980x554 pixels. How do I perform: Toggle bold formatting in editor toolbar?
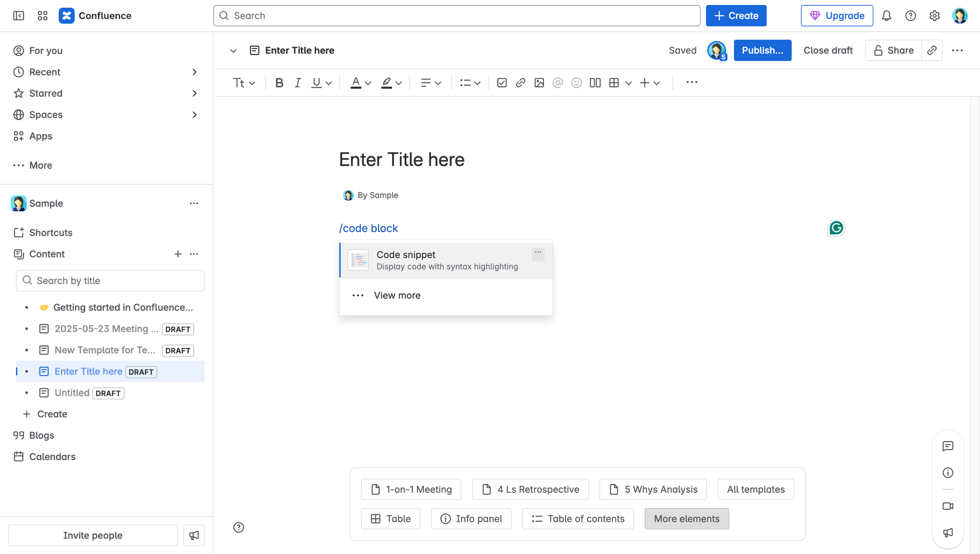(x=279, y=83)
